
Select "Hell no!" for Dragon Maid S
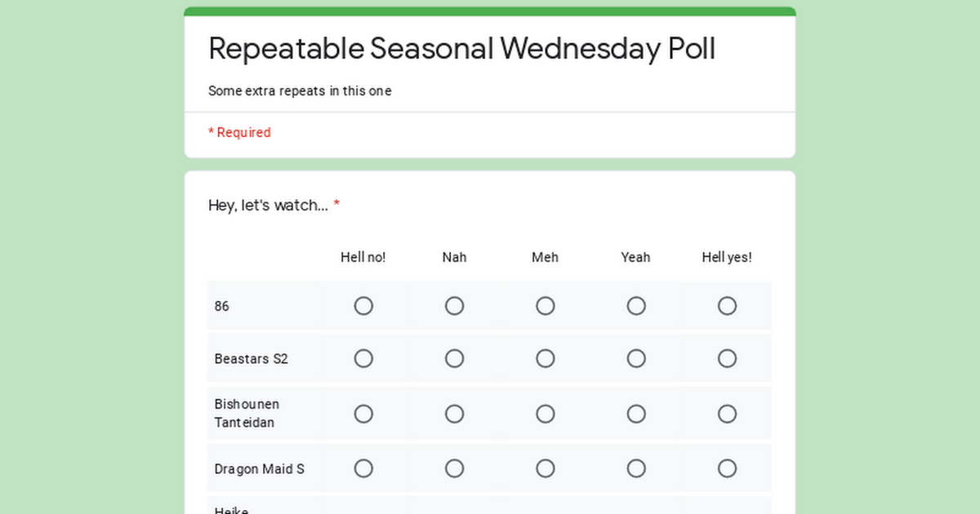point(363,468)
